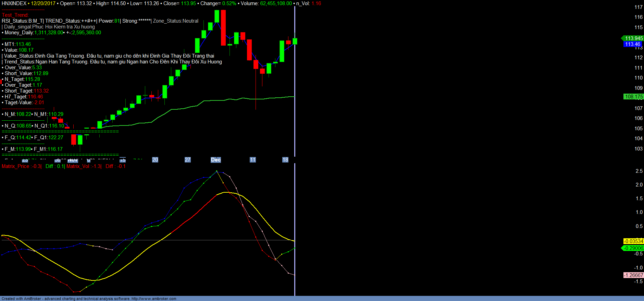
Task: Click the Dec month label on date axis
Action: pyautogui.click(x=215, y=160)
